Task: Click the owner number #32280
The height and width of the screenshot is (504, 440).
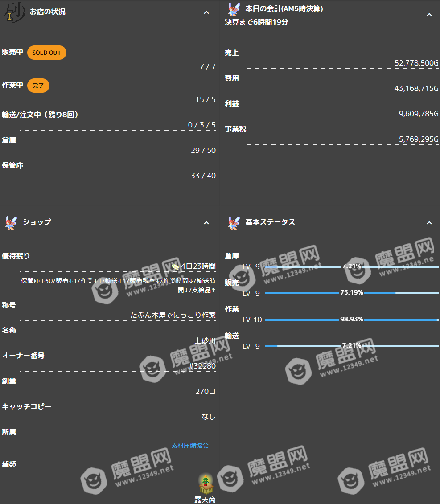Action: [202, 366]
